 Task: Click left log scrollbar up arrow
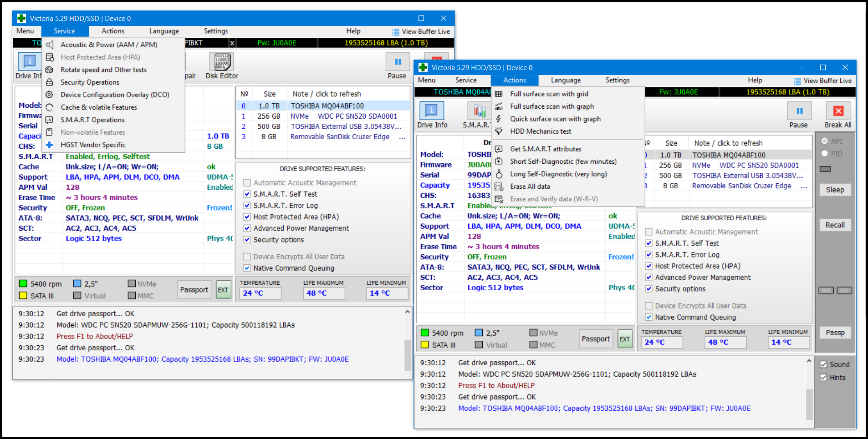tap(407, 312)
